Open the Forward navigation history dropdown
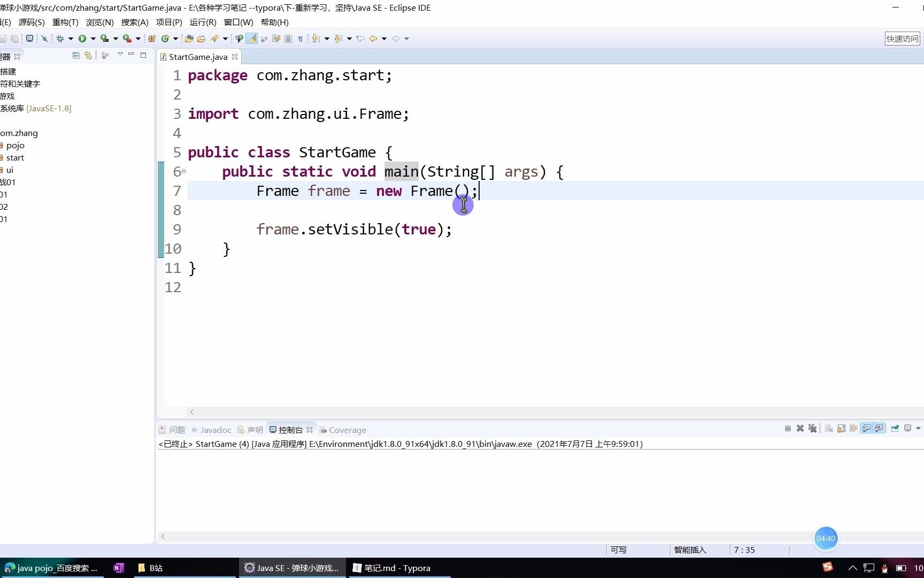The height and width of the screenshot is (578, 924). [x=406, y=39]
